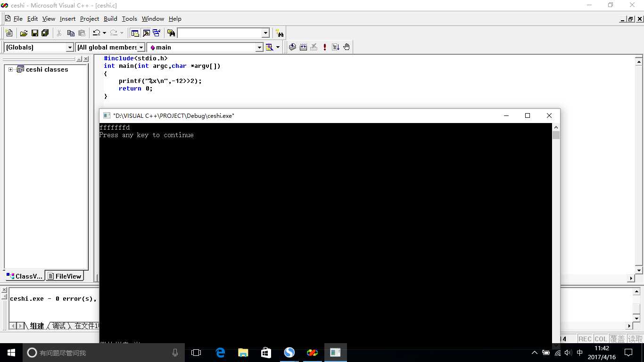Click the Open file folder icon
The image size is (644, 362).
(24, 33)
